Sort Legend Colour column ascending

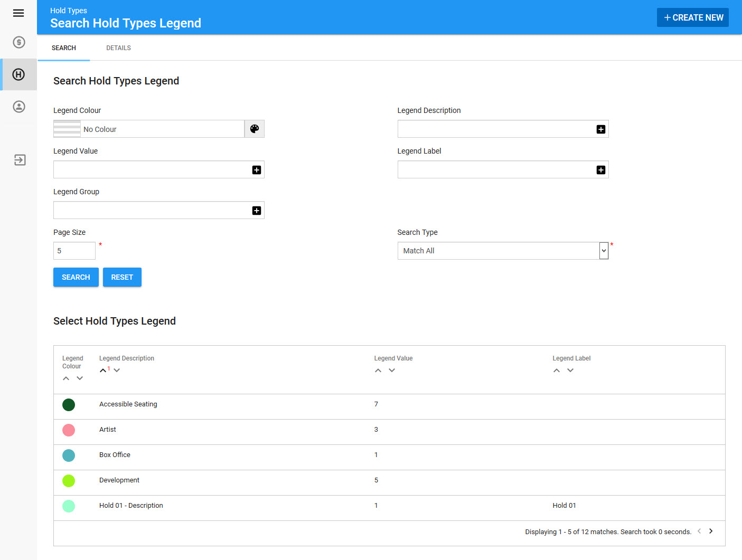coord(66,378)
